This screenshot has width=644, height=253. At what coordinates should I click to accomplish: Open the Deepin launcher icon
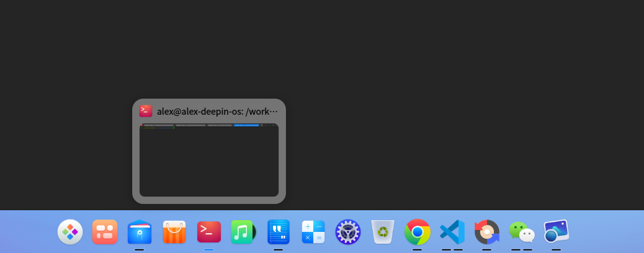pos(70,232)
